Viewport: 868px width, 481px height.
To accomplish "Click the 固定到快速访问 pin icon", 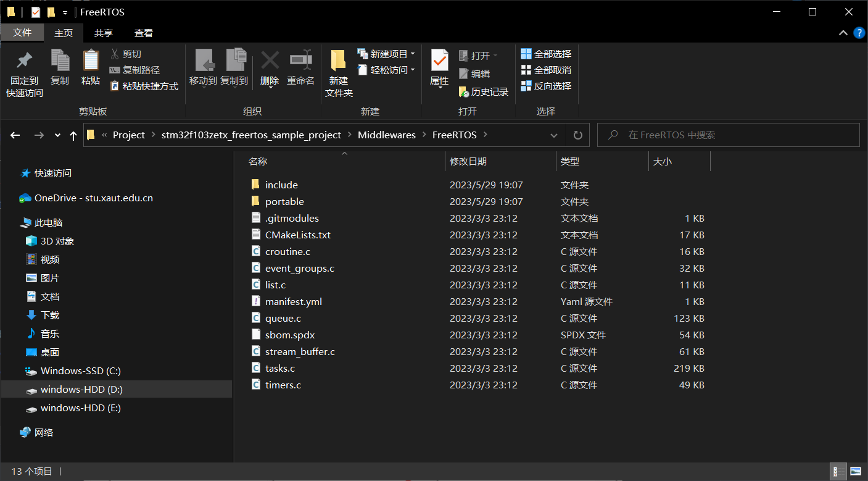I will (x=24, y=61).
